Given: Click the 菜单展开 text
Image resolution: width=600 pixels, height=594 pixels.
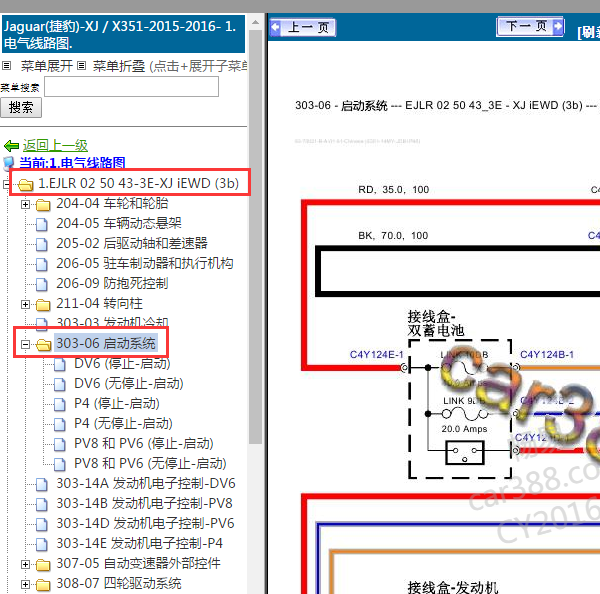Looking at the screenshot, I should coord(46,66).
